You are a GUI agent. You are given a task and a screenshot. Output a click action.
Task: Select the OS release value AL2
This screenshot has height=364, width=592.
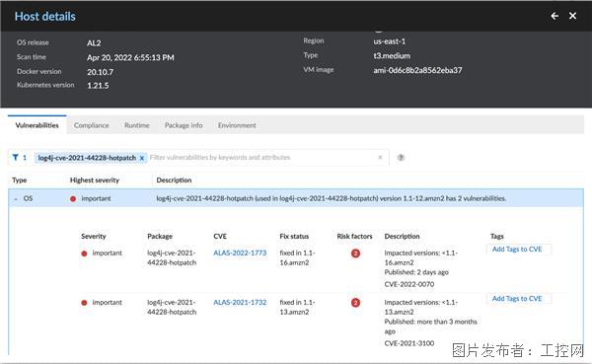click(94, 43)
